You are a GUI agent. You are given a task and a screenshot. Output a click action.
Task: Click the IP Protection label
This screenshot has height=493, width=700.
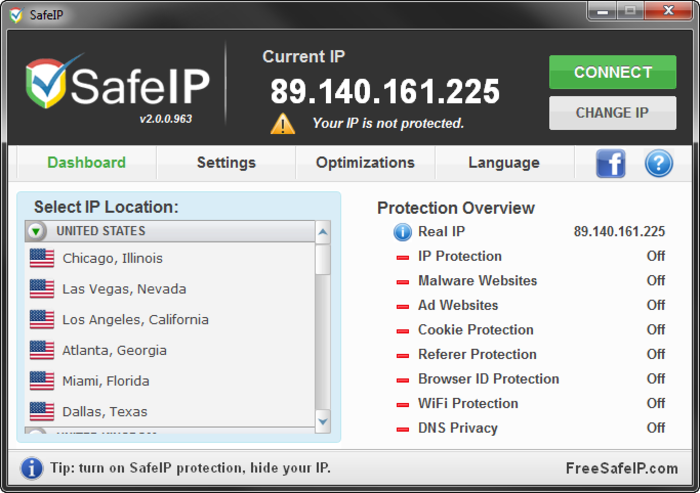coord(460,256)
